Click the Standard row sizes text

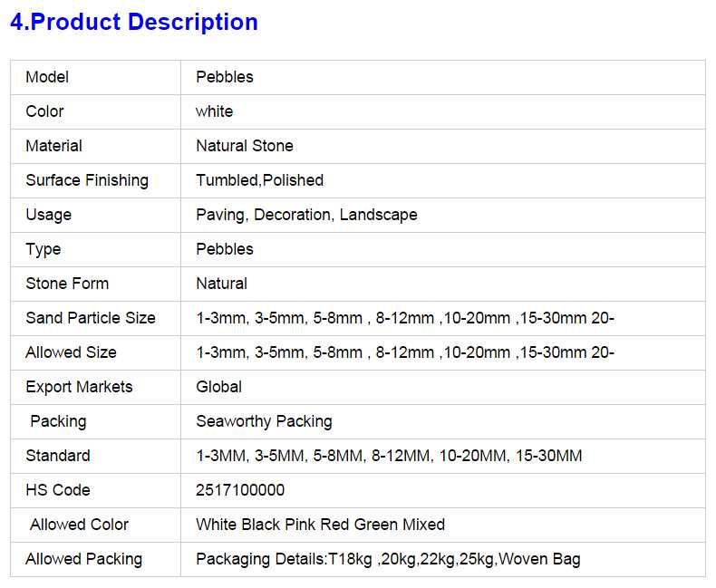pos(389,456)
